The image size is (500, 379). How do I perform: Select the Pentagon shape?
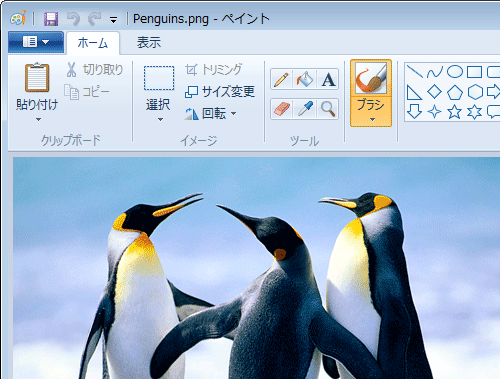(455, 92)
